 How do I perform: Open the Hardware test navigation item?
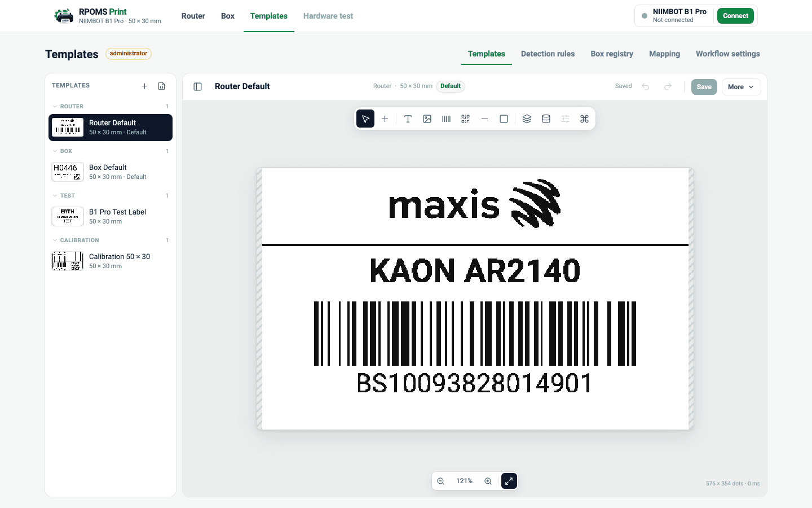(x=328, y=16)
